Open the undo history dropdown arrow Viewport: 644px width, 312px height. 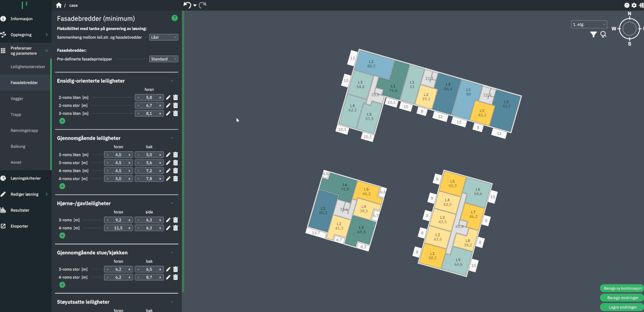tap(194, 6)
